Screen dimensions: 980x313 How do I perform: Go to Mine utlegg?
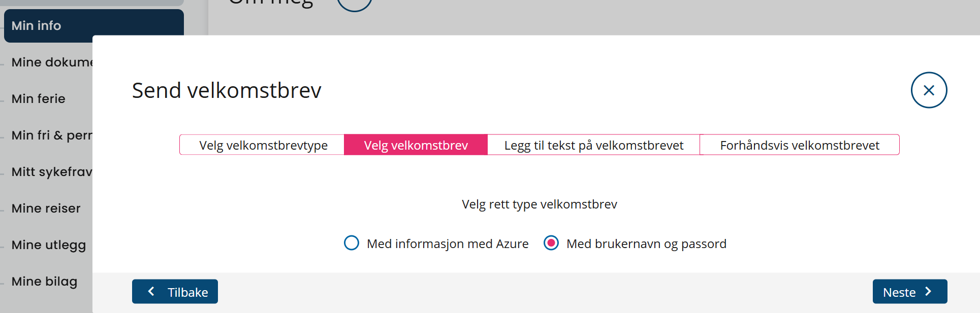pyautogui.click(x=49, y=245)
